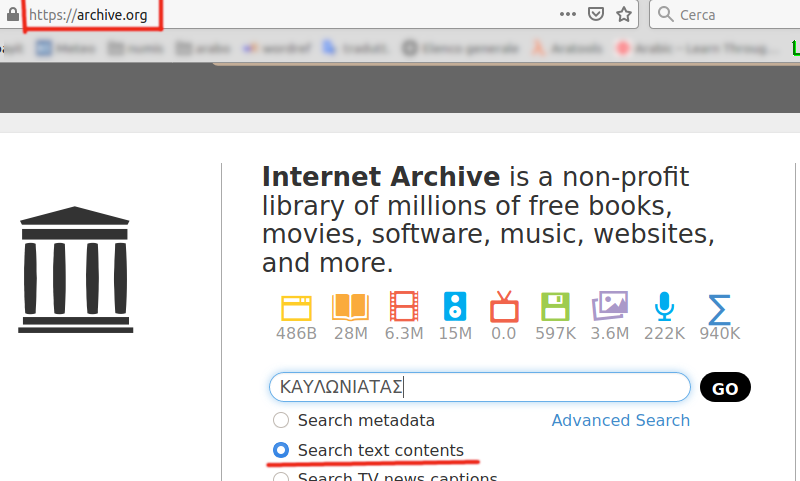Click the Internet Archive building logo
800x481 pixels.
(x=74, y=268)
